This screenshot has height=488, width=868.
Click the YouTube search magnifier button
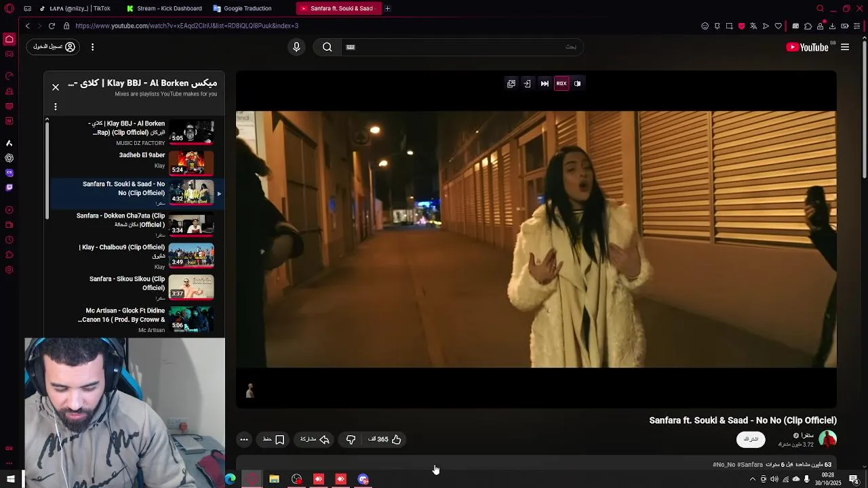pos(327,47)
